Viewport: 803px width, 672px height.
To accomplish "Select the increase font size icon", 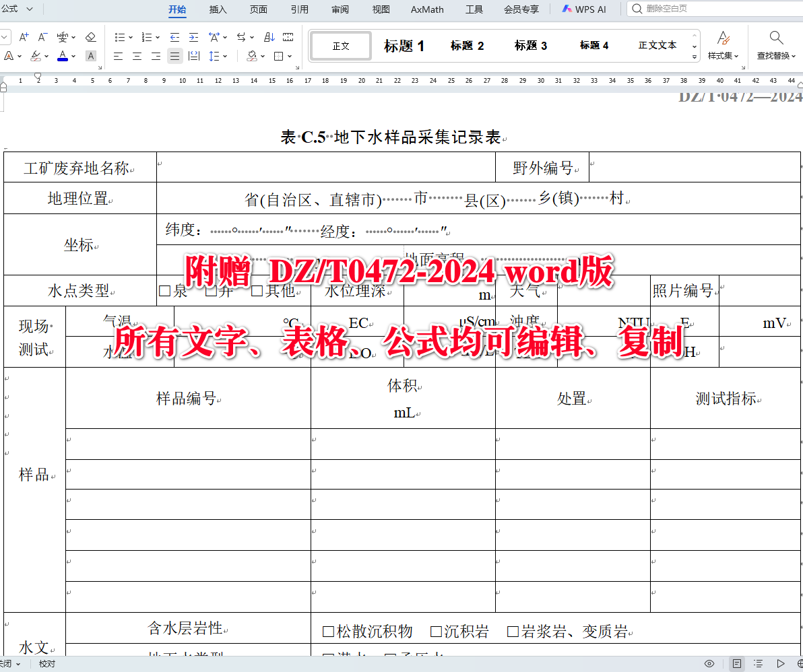I will pyautogui.click(x=23, y=37).
